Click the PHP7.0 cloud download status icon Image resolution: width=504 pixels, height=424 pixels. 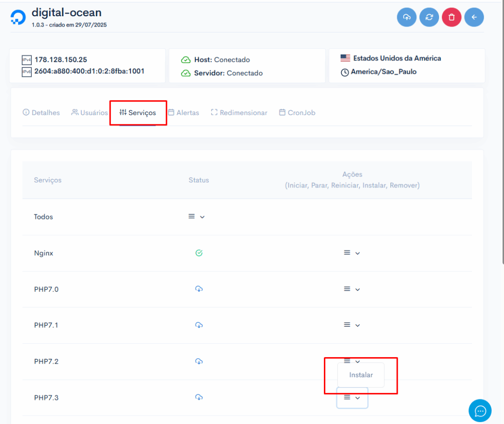[199, 289]
